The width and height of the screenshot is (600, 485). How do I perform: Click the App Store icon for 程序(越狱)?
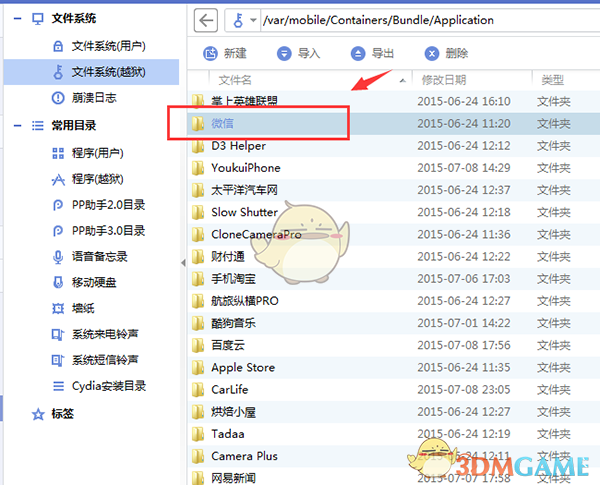click(x=58, y=179)
